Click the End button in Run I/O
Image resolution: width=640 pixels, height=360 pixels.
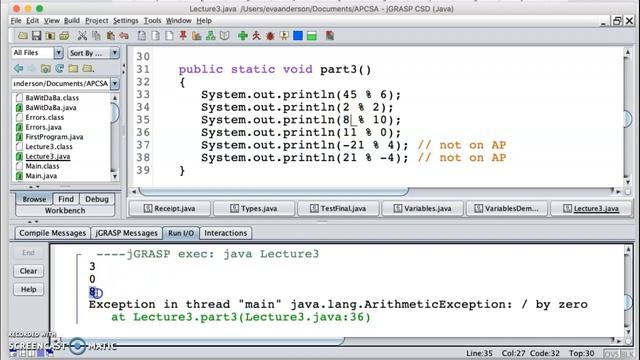coord(29,253)
